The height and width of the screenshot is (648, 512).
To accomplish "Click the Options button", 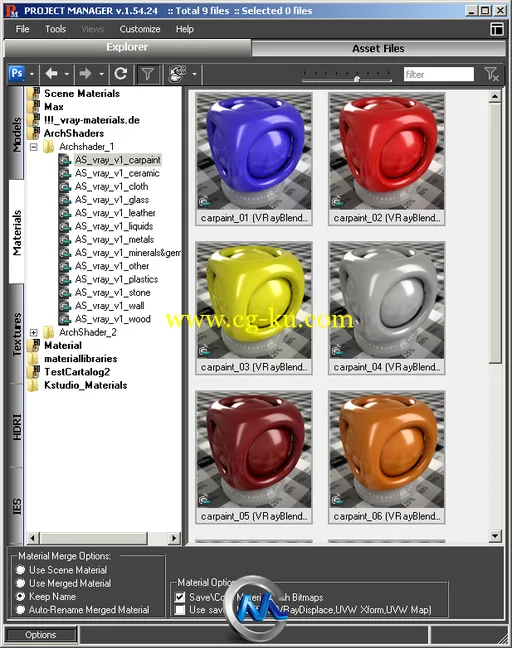I will (x=40, y=635).
